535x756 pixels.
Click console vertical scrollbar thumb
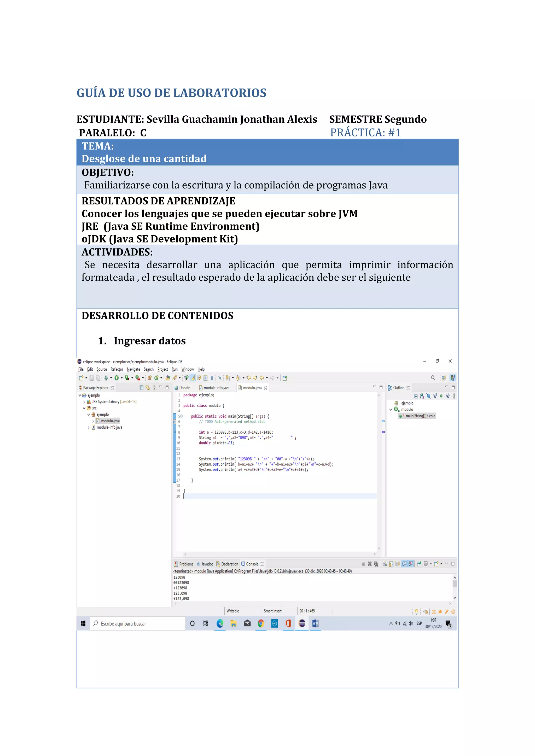pyautogui.click(x=455, y=583)
